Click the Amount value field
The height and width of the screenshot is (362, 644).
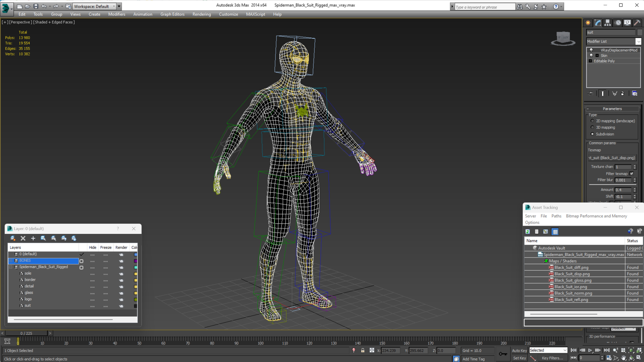click(x=623, y=190)
